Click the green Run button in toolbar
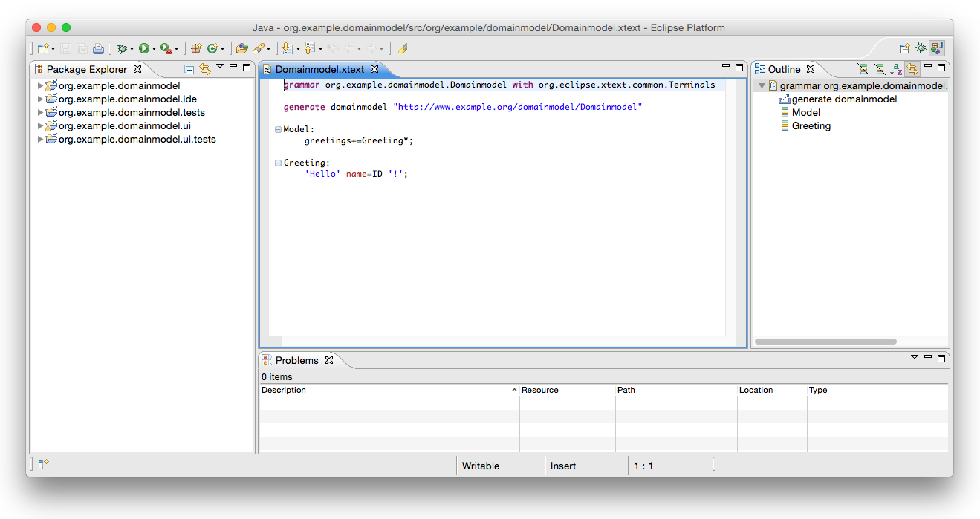This screenshot has height=519, width=980. click(144, 48)
